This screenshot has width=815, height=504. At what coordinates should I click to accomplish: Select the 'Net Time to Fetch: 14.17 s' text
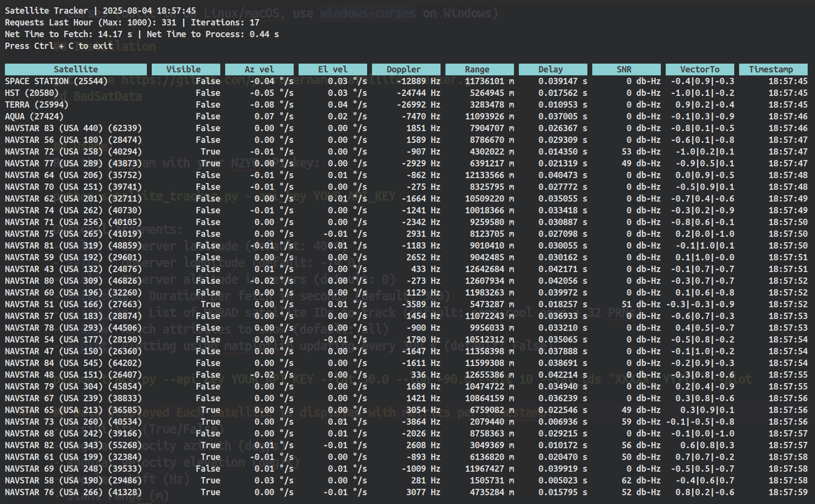point(69,34)
